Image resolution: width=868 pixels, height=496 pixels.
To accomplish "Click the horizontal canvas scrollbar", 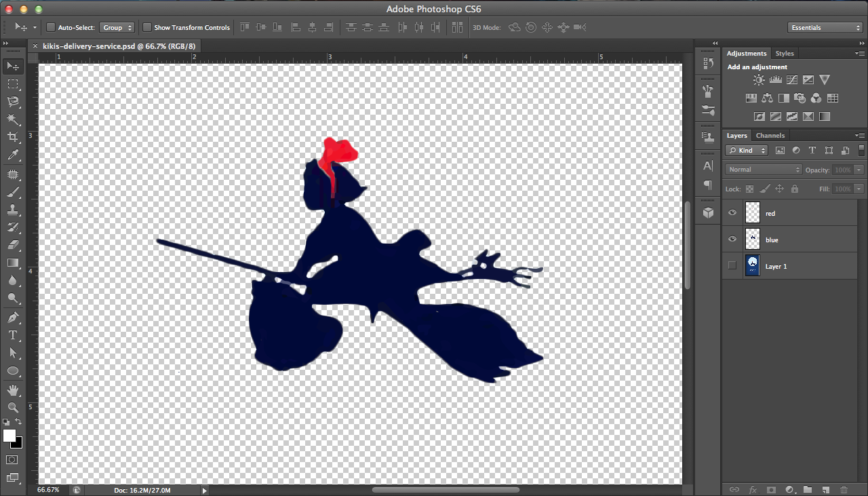I will coord(446,490).
